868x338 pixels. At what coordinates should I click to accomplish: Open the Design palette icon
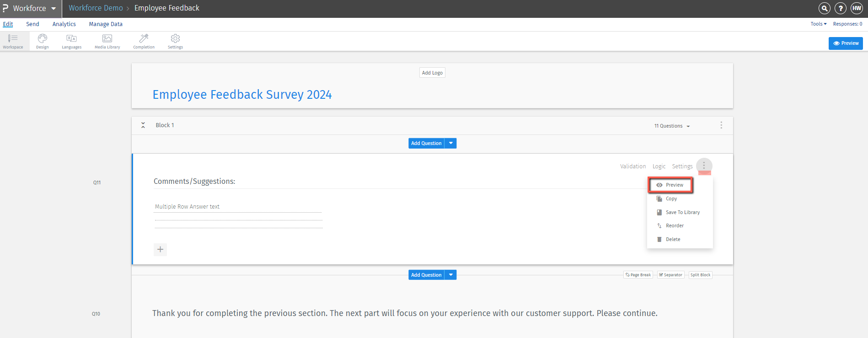coord(43,41)
